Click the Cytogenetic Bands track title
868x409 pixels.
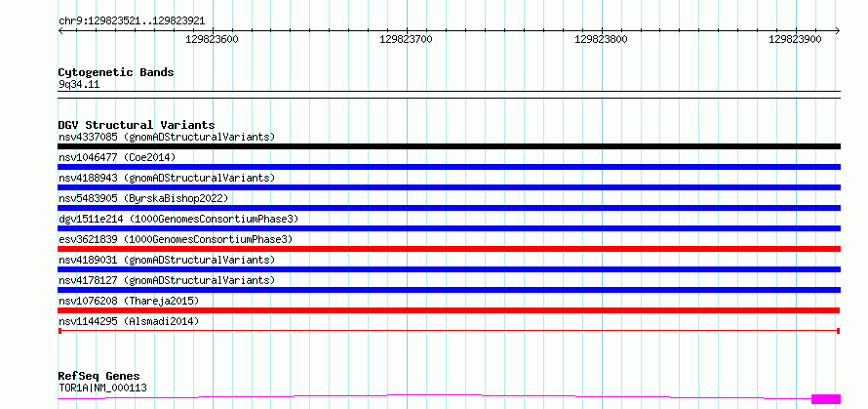click(x=116, y=72)
